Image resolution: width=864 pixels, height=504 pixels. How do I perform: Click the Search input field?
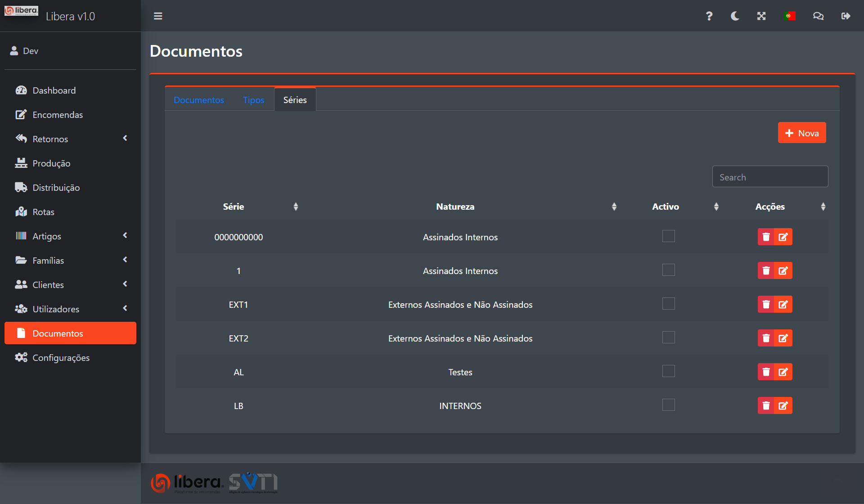769,177
